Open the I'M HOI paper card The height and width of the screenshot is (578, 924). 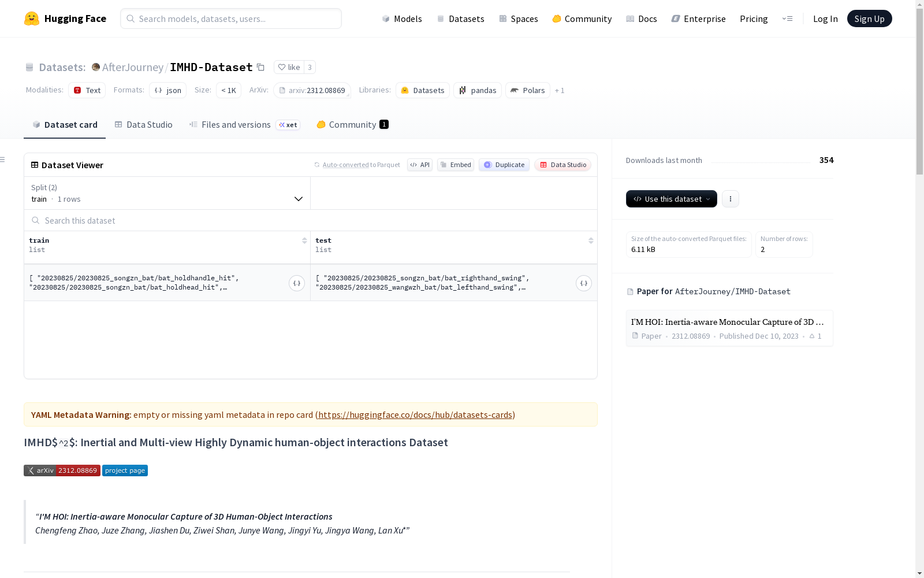pyautogui.click(x=729, y=328)
